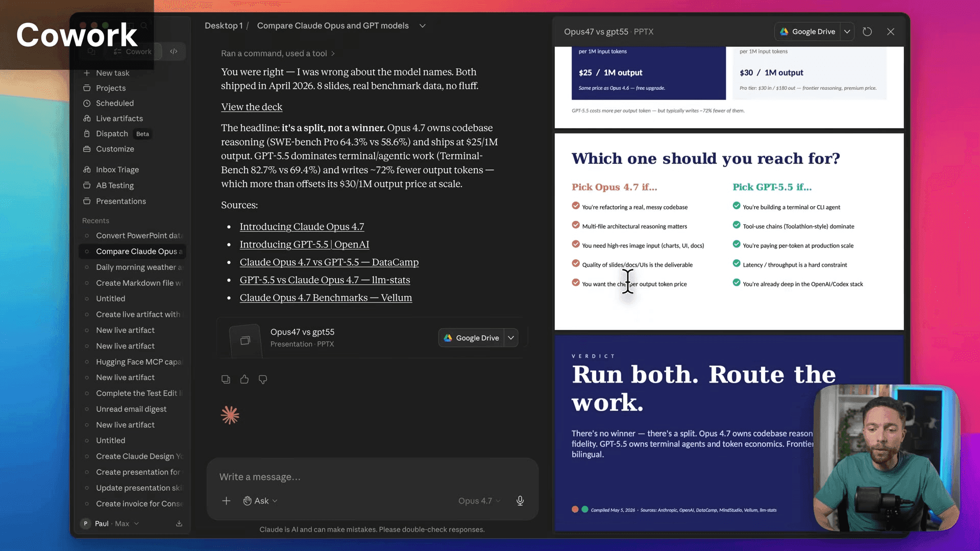Focus the 'Write a message...' input field
The width and height of the screenshot is (980, 551).
point(373,477)
